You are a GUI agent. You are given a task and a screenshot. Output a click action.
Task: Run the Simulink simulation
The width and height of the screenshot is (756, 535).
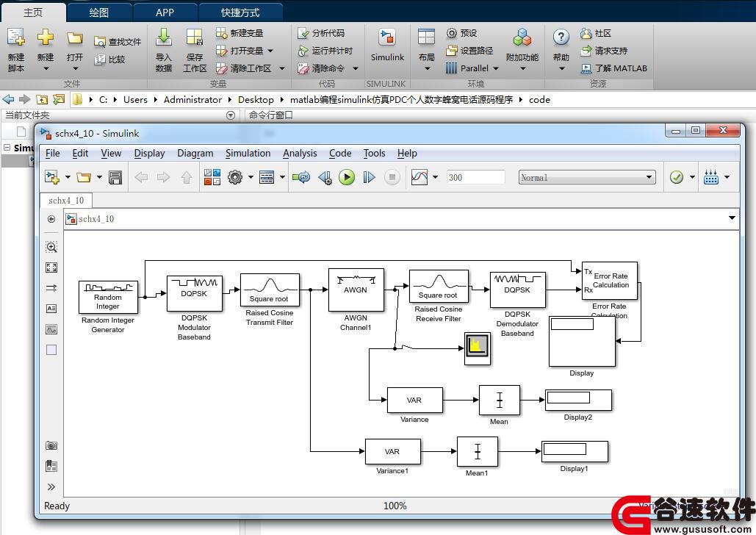pos(346,178)
